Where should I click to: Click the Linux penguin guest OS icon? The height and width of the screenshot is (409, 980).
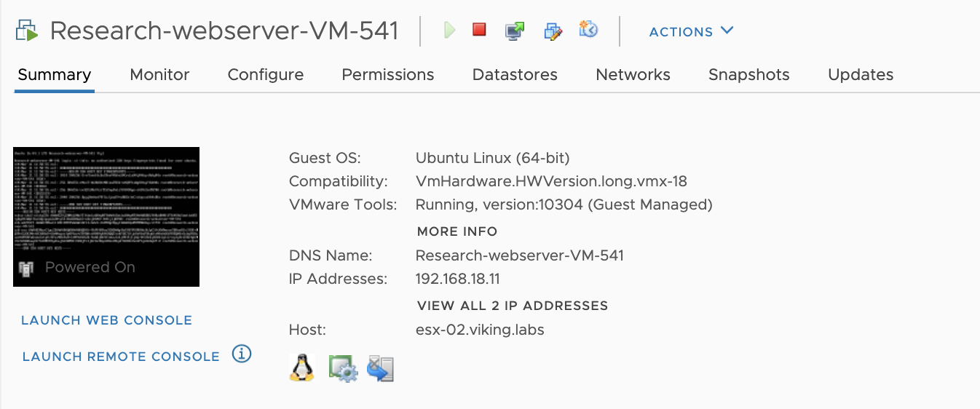click(302, 368)
